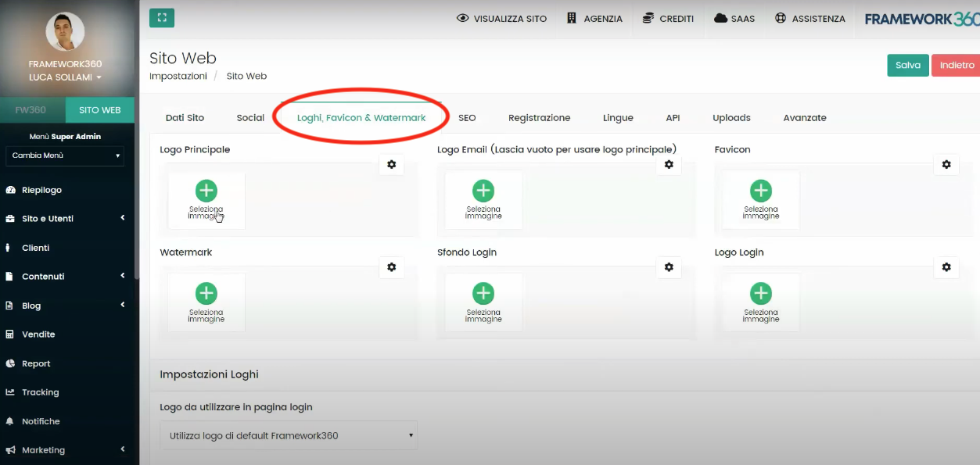This screenshot has height=465, width=980.
Task: Switch to the Lingue tab
Action: pos(618,118)
